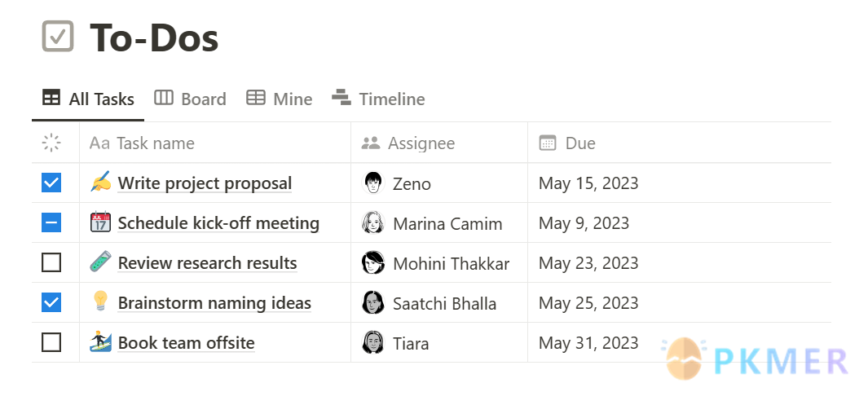The width and height of the screenshot is (868, 405).
Task: Switch to the Board view tab
Action: (x=190, y=99)
